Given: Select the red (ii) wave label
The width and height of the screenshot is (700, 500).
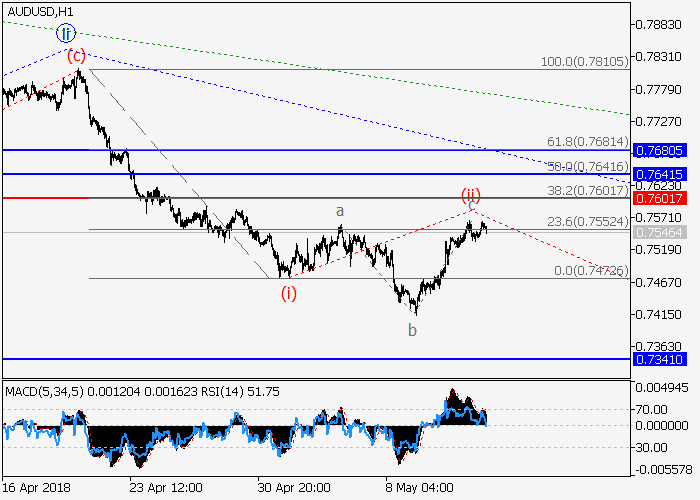Looking at the screenshot, I should [472, 194].
